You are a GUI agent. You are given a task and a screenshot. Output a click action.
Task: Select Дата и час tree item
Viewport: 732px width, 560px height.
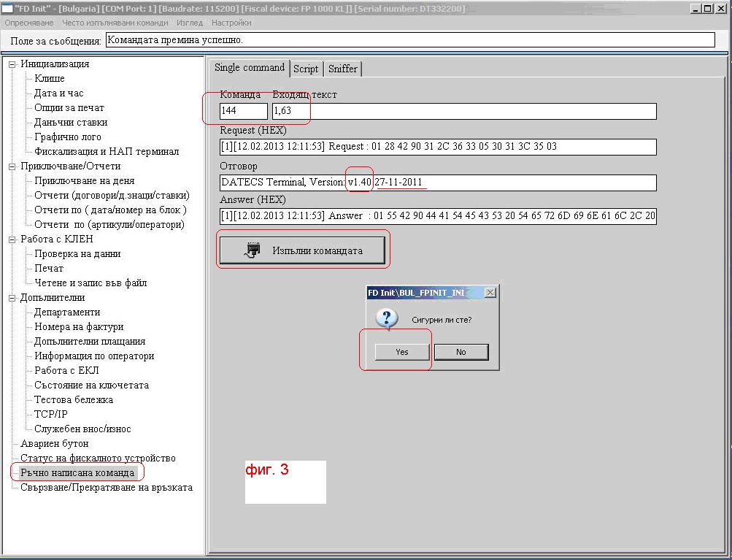pyautogui.click(x=58, y=93)
